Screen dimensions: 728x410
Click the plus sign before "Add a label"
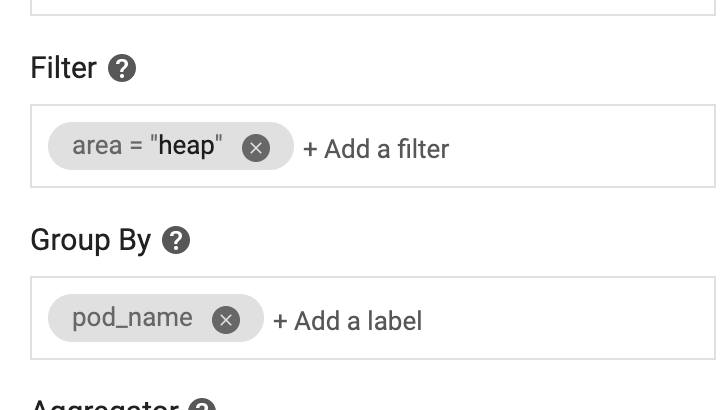pyautogui.click(x=280, y=321)
